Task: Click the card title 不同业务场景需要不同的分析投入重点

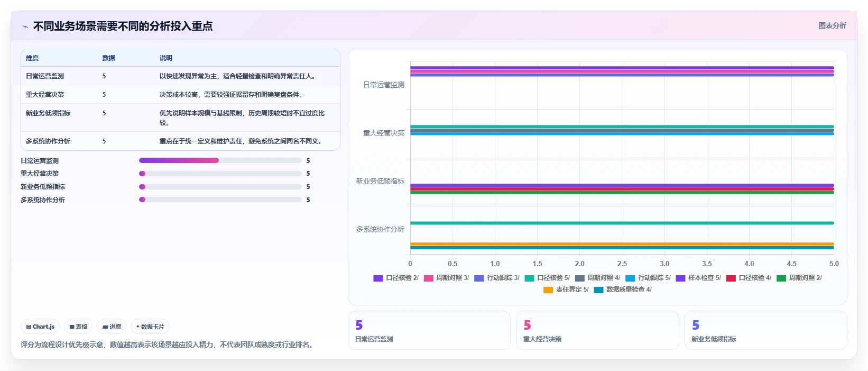Action: (x=123, y=26)
